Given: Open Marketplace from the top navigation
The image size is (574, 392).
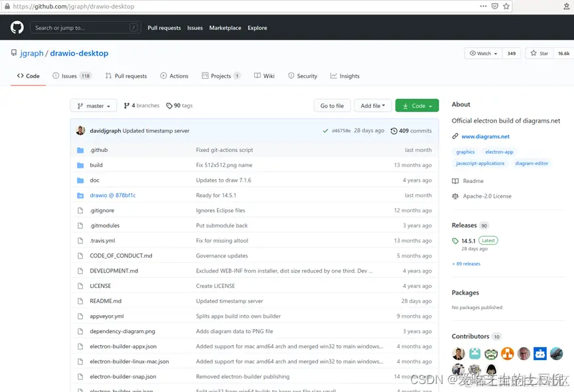Looking at the screenshot, I should pos(225,28).
